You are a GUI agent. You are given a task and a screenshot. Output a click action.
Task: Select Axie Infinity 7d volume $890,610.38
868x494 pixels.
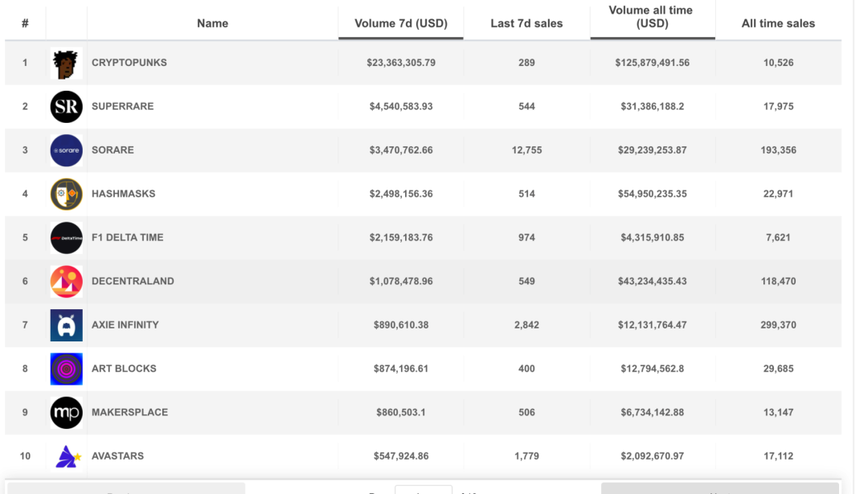click(x=401, y=325)
